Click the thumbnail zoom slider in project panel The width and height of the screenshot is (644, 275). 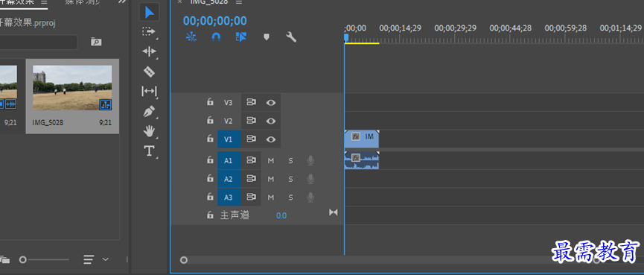coord(45,259)
